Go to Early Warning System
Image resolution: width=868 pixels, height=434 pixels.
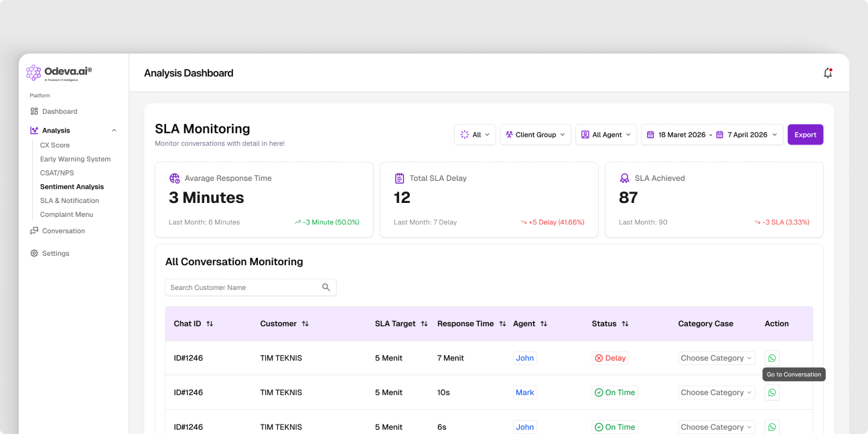click(x=76, y=159)
